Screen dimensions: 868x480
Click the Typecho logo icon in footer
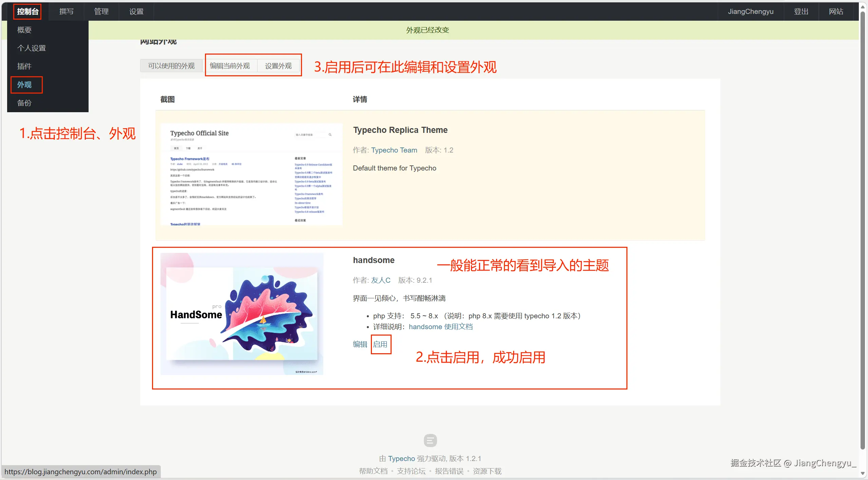click(x=430, y=440)
